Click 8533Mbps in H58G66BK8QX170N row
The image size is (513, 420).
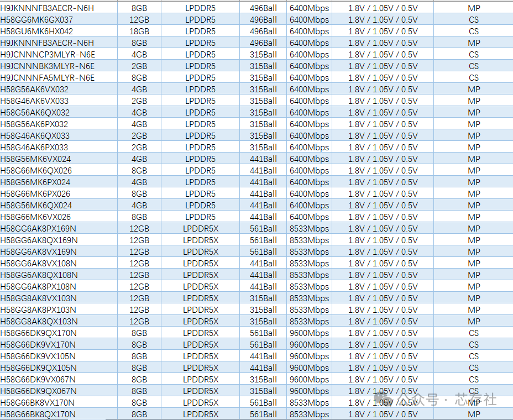(309, 414)
